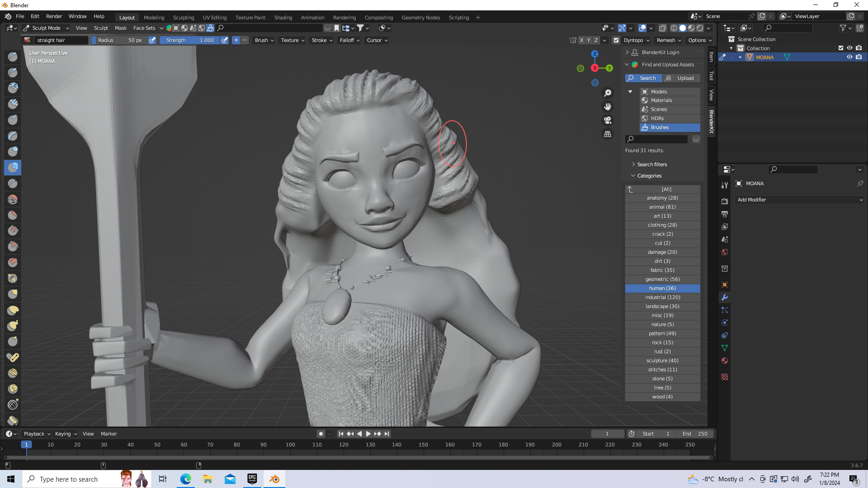Open the Brush settings dropdown
This screenshot has width=868, height=488.
(264, 40)
